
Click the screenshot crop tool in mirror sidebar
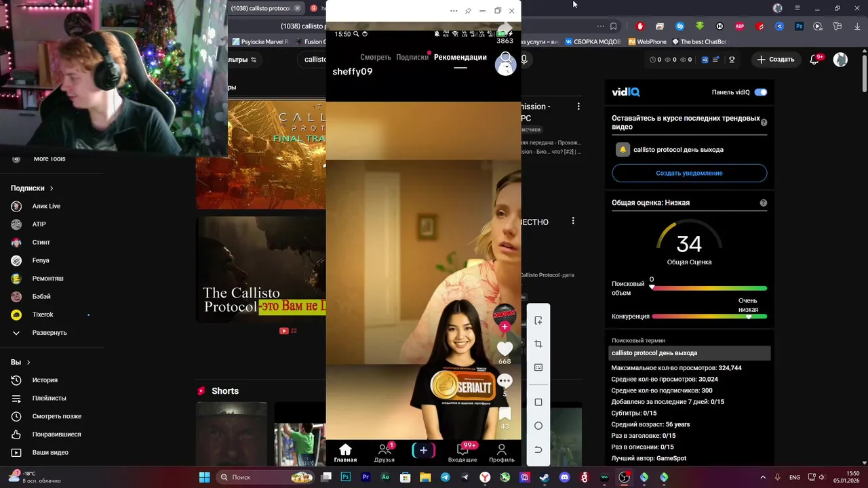click(x=538, y=344)
